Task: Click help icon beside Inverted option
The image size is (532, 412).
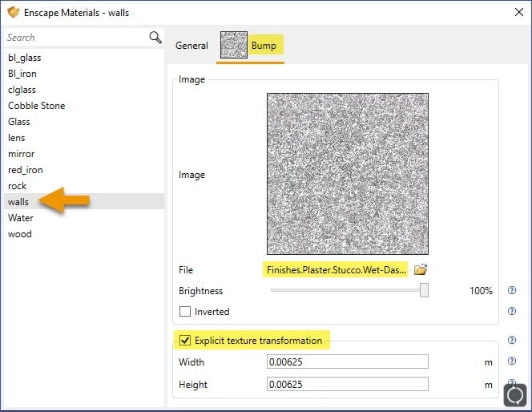Action: 512,311
